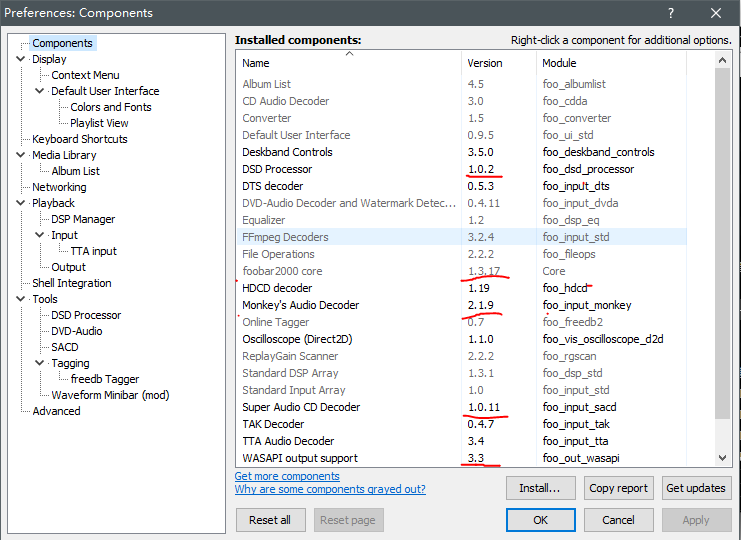Viewport: 741px width, 540px height.
Task: Select Colors and Fonts preferences
Action: pos(110,107)
